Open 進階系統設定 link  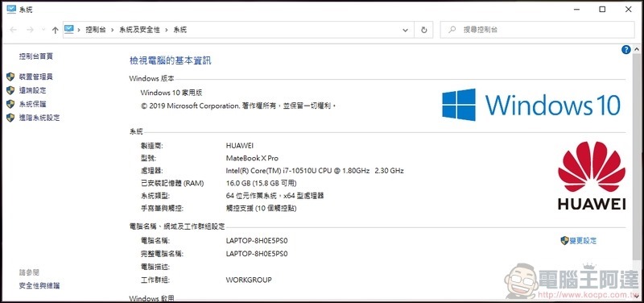coord(39,118)
